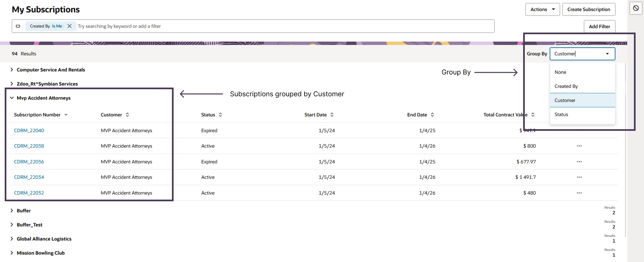This screenshot has width=644, height=262.
Task: Remove the Created By Is Me filter
Action: [70, 26]
